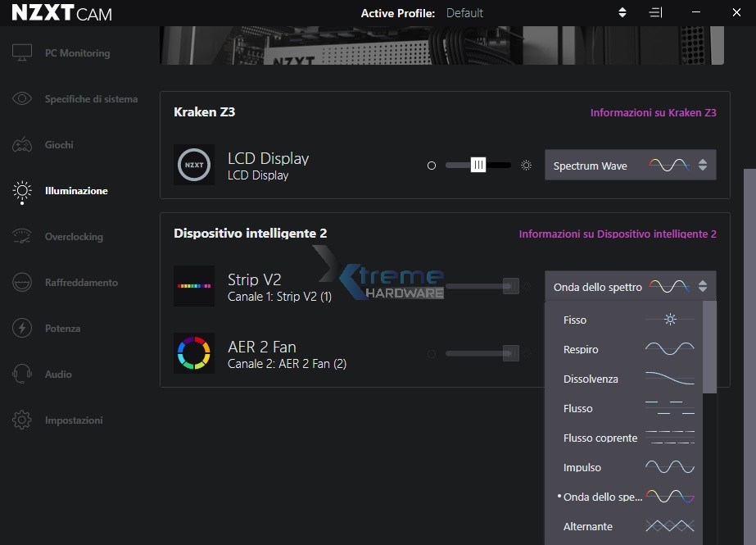Click the LCD Display brightness slider
Image resolution: width=756 pixels, height=545 pixels.
click(478, 165)
